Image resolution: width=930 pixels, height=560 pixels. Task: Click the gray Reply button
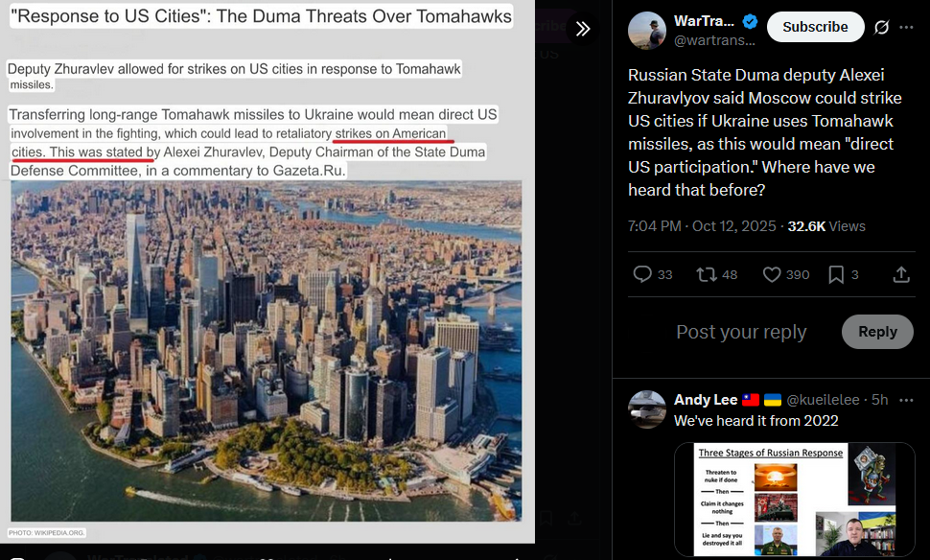877,332
